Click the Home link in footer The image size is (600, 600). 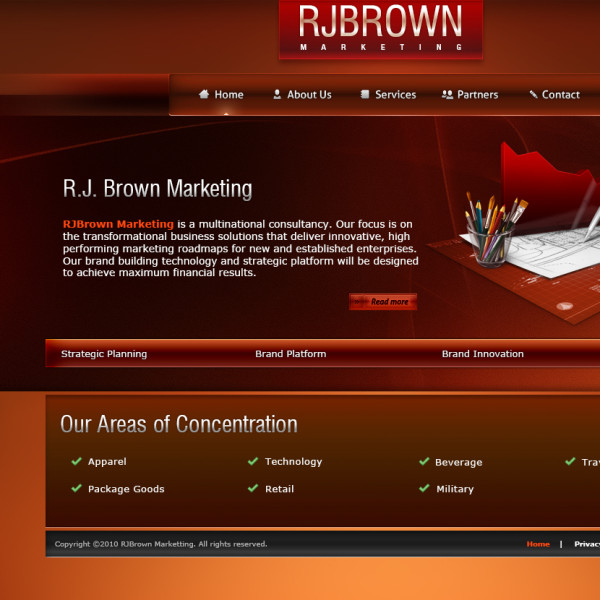coord(538,544)
